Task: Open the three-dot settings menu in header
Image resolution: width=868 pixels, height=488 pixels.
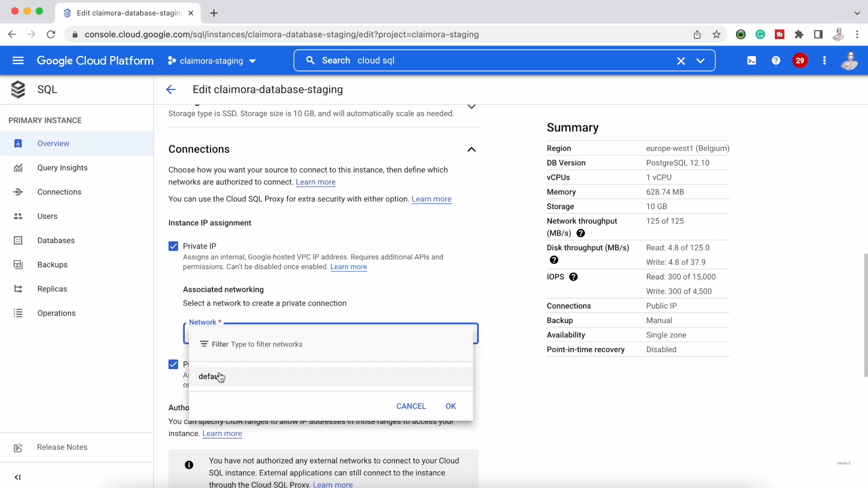Action: coord(825,61)
